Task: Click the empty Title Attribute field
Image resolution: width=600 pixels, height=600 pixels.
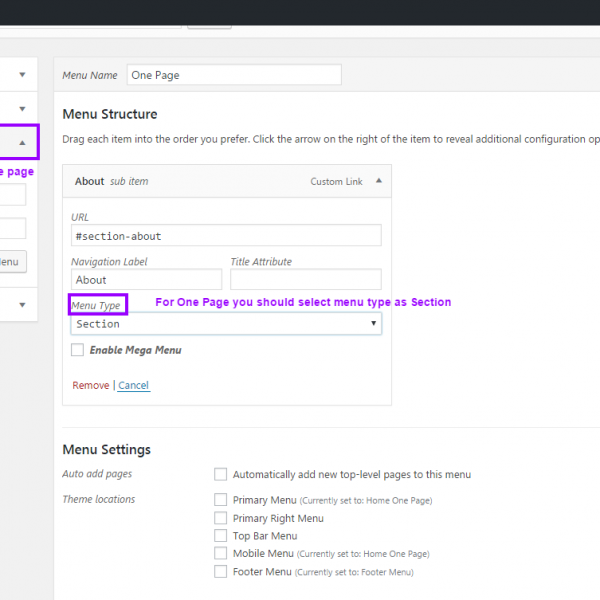Action: coord(305,280)
